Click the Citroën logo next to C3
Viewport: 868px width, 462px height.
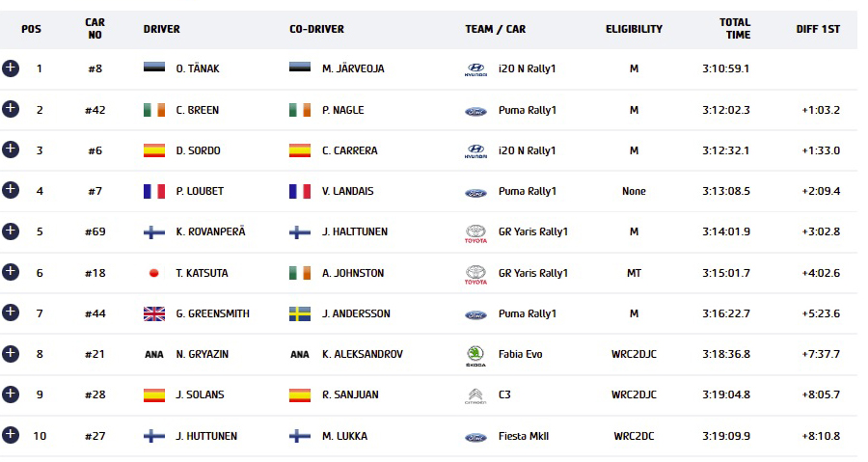point(475,396)
